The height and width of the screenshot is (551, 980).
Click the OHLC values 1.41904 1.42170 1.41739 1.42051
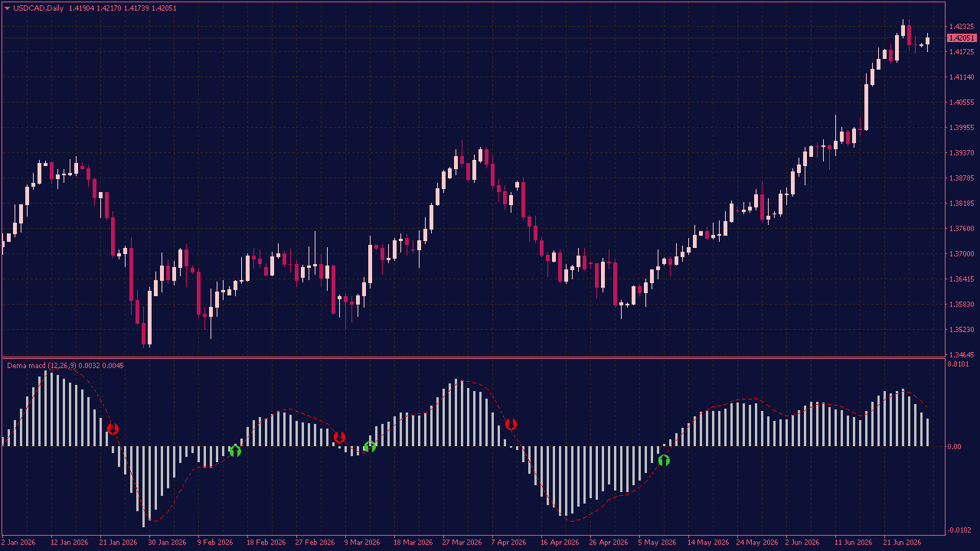click(122, 8)
